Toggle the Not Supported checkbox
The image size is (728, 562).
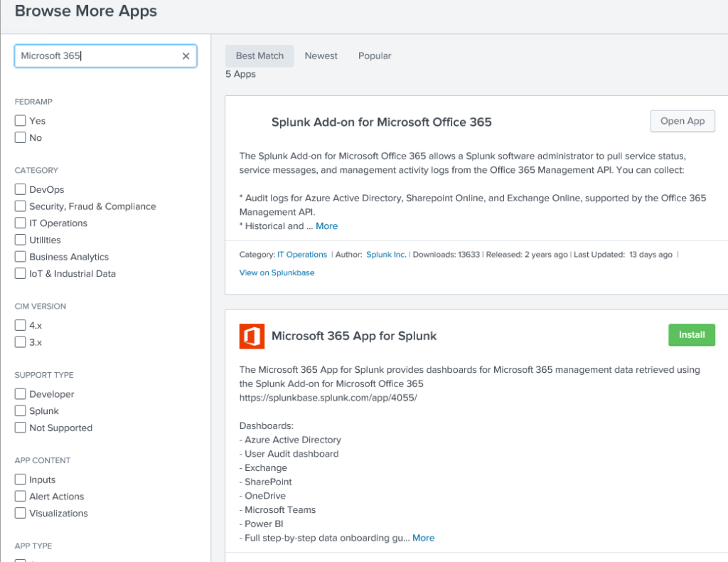coord(20,428)
